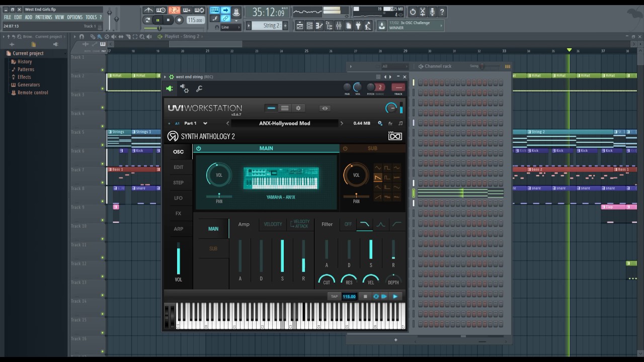
Task: Go to next preset after ANX-Hollywood Mod
Action: click(342, 123)
